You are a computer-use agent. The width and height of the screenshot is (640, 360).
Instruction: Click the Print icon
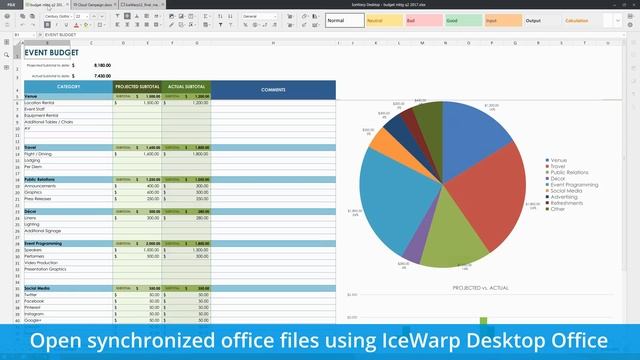tap(7, 16)
